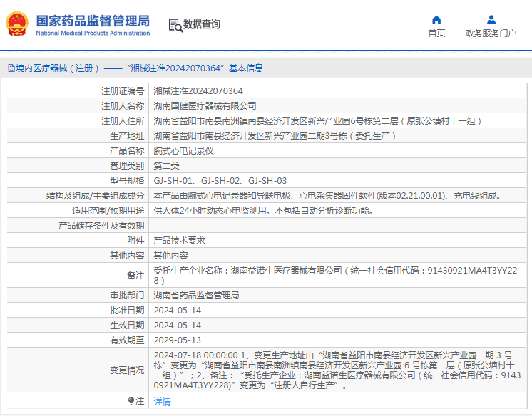Viewport: 532px width, 416px height.
Task: Click model spec GJ-SH-01、GJ-SH-02、GJ-SH-03
Action: (220, 180)
